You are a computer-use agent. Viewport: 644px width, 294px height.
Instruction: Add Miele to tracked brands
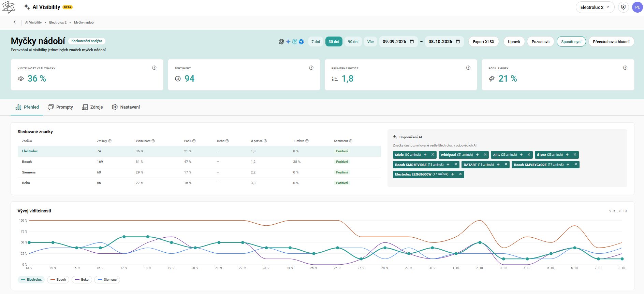(425, 155)
